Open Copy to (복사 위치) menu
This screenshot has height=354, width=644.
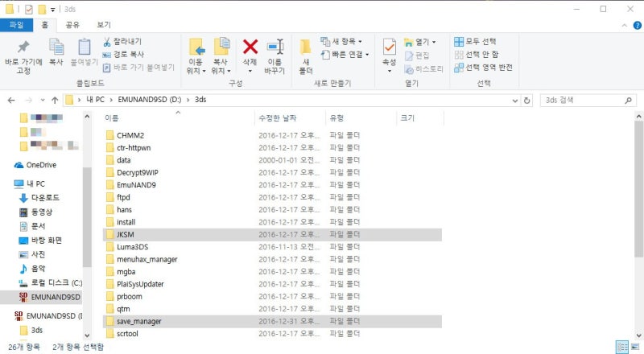(221, 56)
